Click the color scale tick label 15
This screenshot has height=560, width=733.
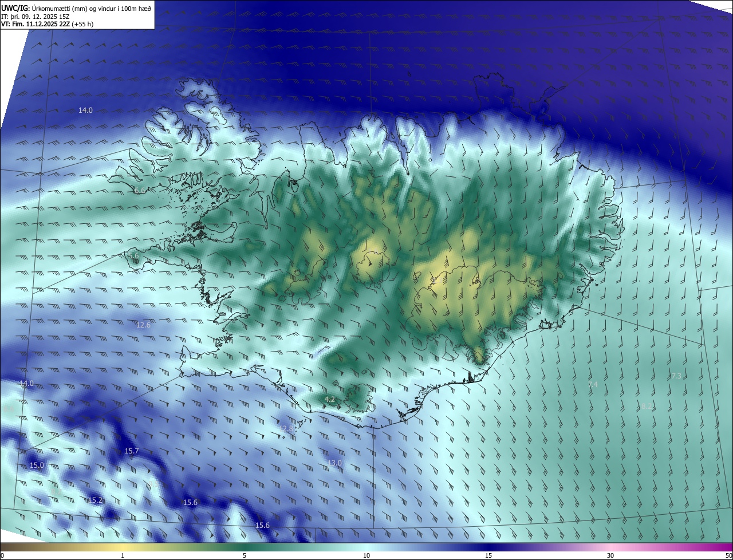pos(488,555)
